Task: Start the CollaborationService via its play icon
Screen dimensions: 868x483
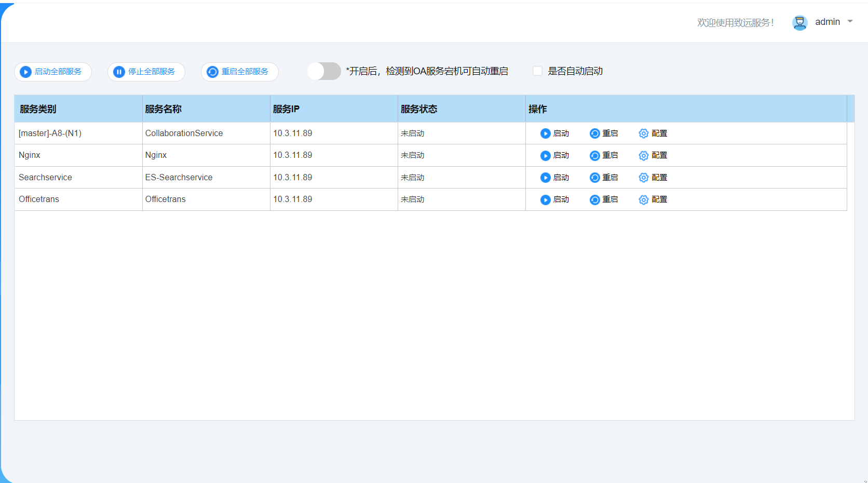Action: [x=545, y=133]
